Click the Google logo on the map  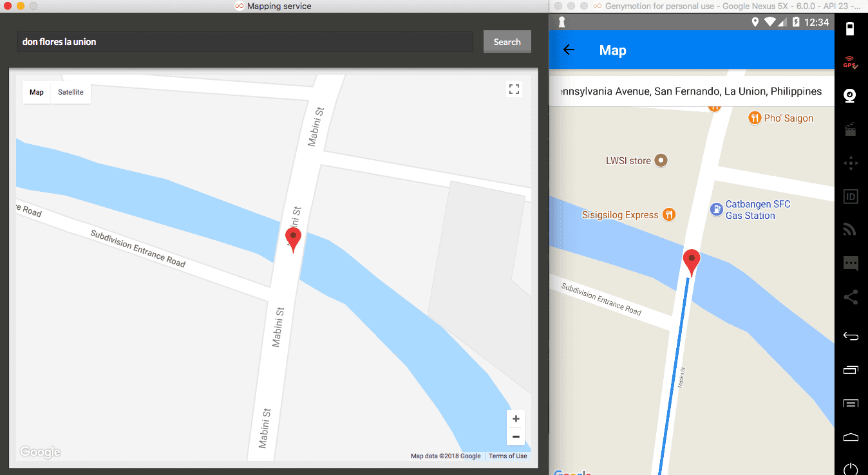pyautogui.click(x=40, y=451)
